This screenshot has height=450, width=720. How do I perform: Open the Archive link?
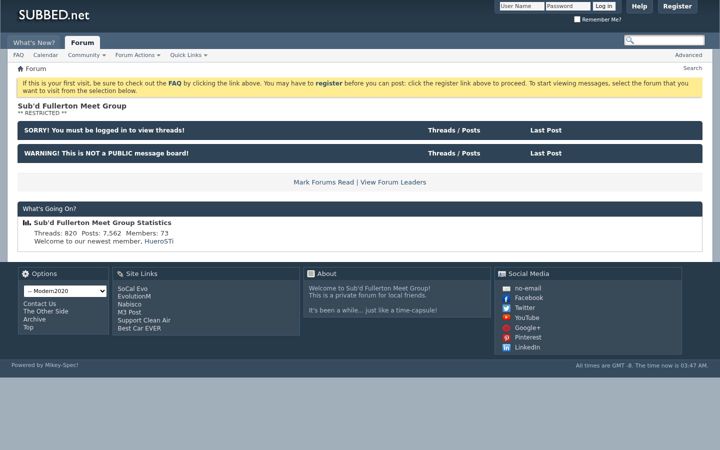click(34, 320)
